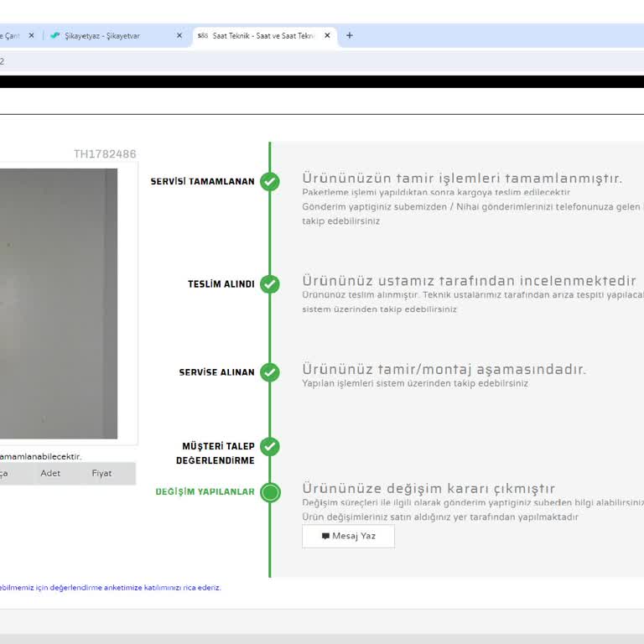The height and width of the screenshot is (644, 644).
Task: Click the SERVİSİ TAMAMLANAN step label
Action: [x=202, y=181]
